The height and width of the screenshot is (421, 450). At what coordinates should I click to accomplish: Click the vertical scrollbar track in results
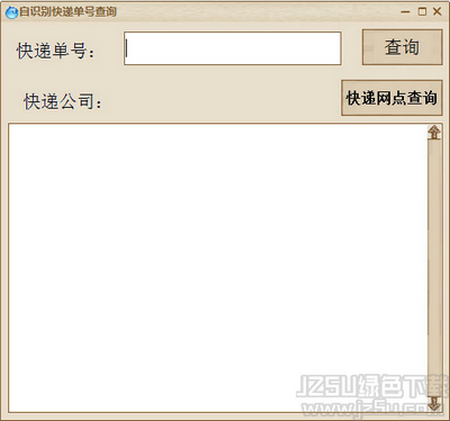[x=434, y=268]
